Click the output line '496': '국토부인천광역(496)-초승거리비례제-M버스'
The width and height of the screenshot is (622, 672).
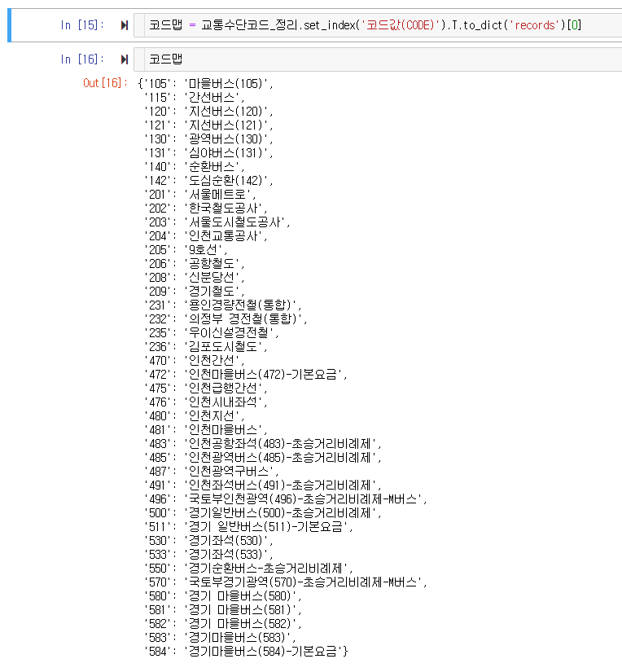point(285,499)
